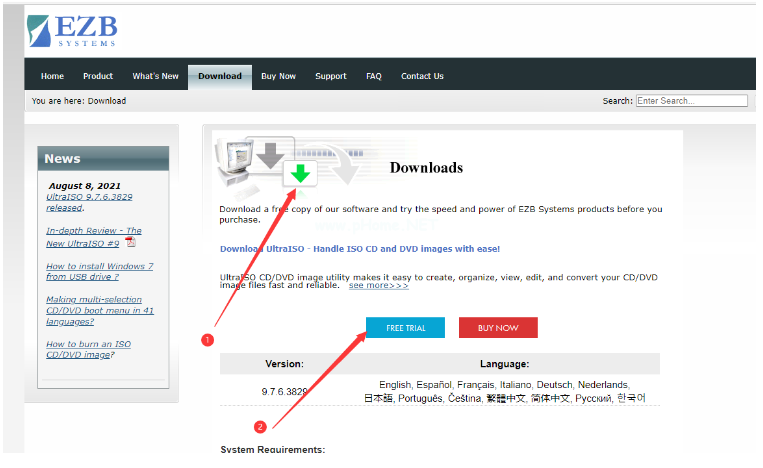Screen dimensions: 763x468
Task: Click the Enter Search input field
Action: click(x=691, y=101)
